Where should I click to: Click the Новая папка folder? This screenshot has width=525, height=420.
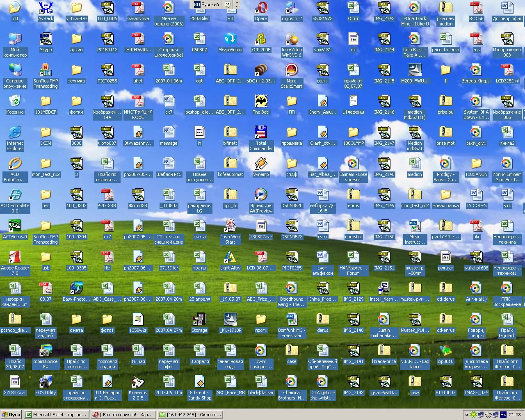pyautogui.click(x=445, y=198)
